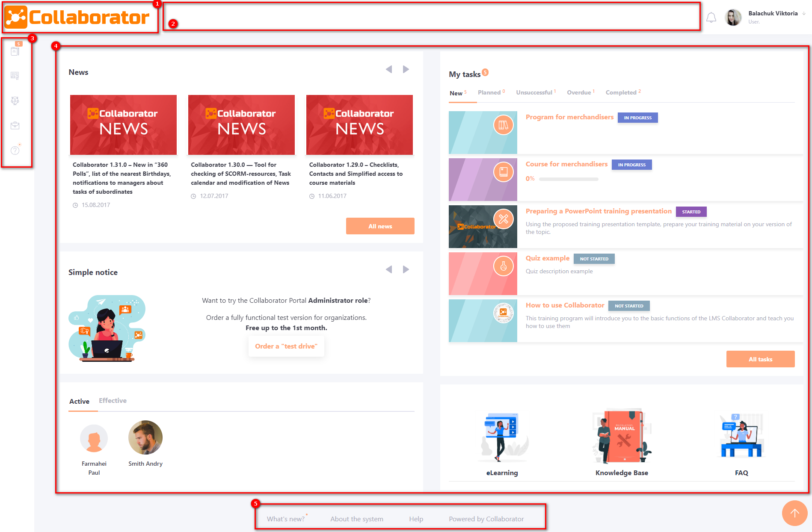Open Powered by Collaborator footer link

486,519
